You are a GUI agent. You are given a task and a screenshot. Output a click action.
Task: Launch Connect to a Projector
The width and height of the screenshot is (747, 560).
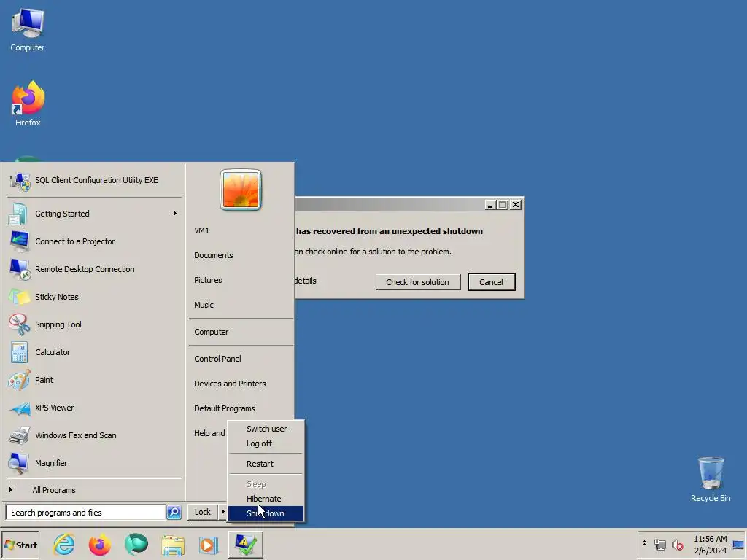pos(94,241)
